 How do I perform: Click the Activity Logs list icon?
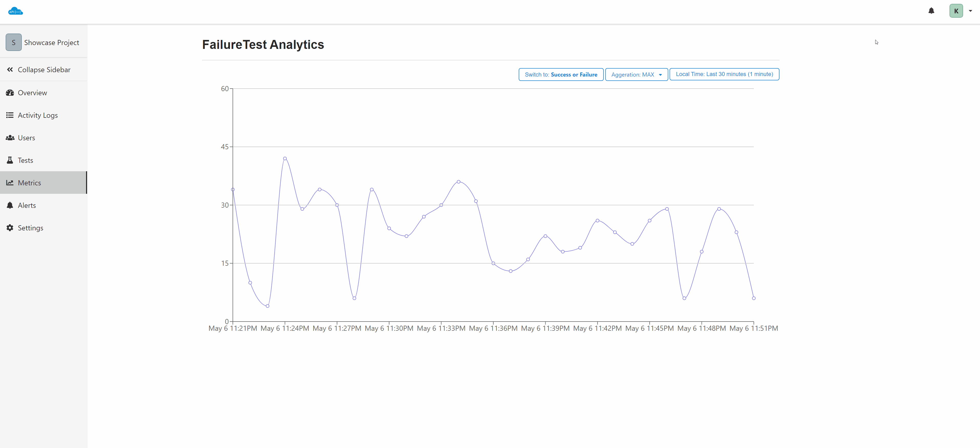pos(10,115)
